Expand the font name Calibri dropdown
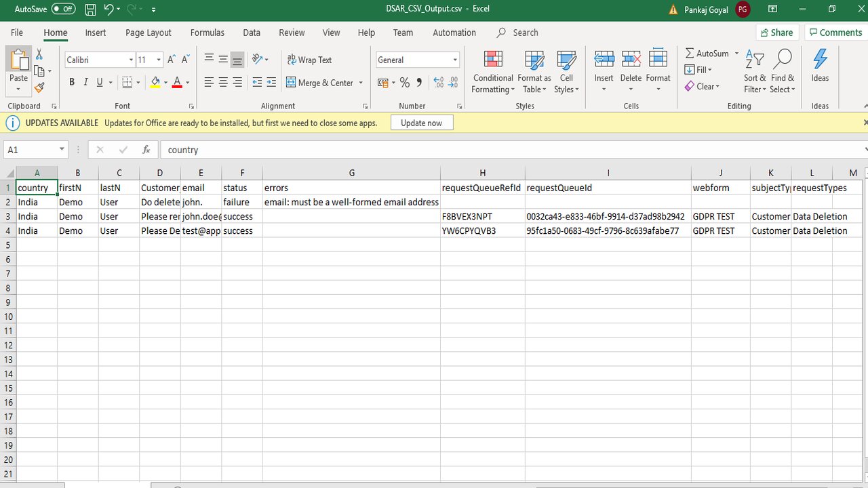Viewport: 868px width, 488px height. click(131, 60)
